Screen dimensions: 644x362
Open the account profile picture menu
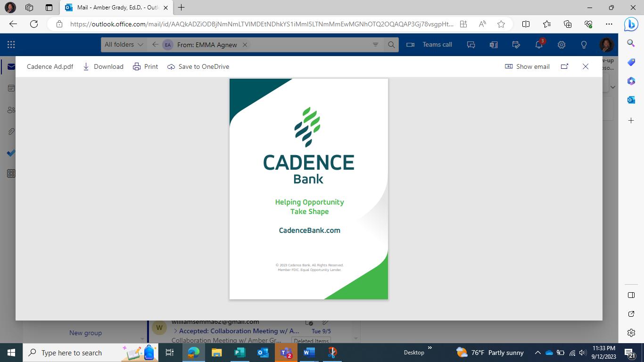tap(606, 45)
